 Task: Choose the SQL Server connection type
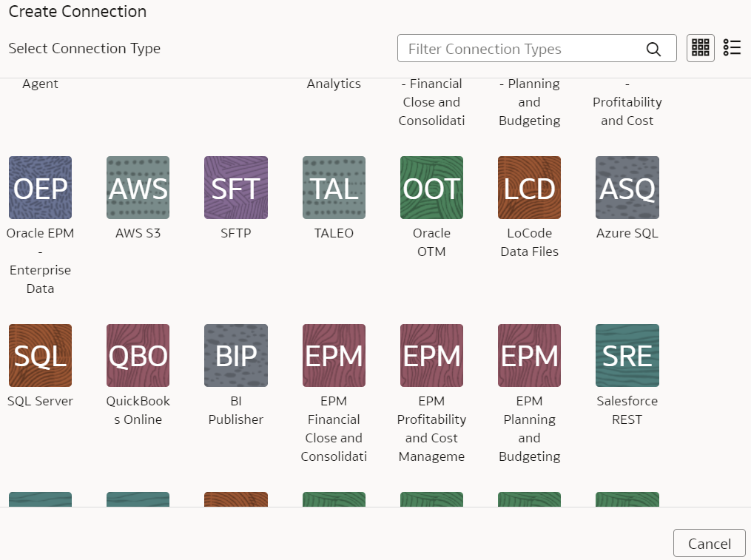point(40,356)
